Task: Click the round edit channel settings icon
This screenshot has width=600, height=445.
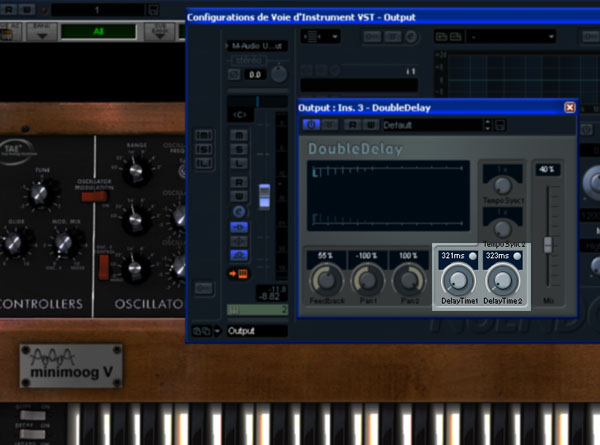Action: tap(239, 212)
